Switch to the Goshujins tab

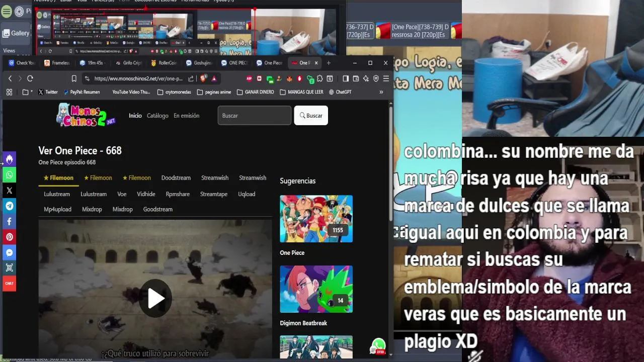click(x=199, y=63)
